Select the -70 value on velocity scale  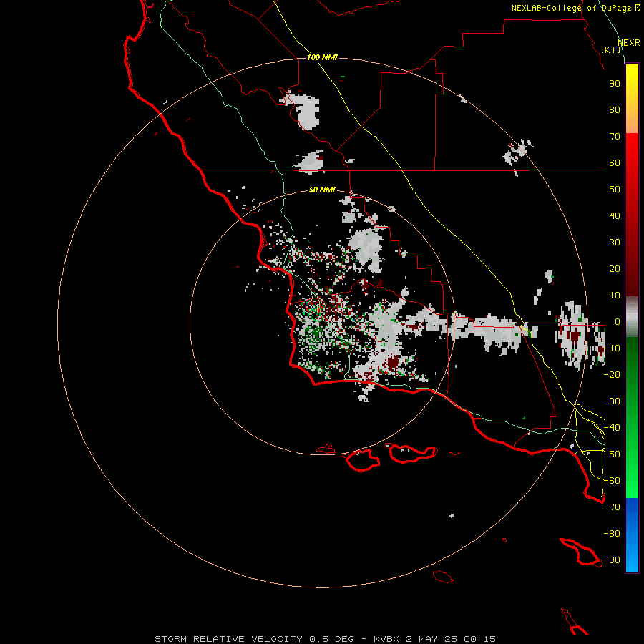(x=612, y=507)
